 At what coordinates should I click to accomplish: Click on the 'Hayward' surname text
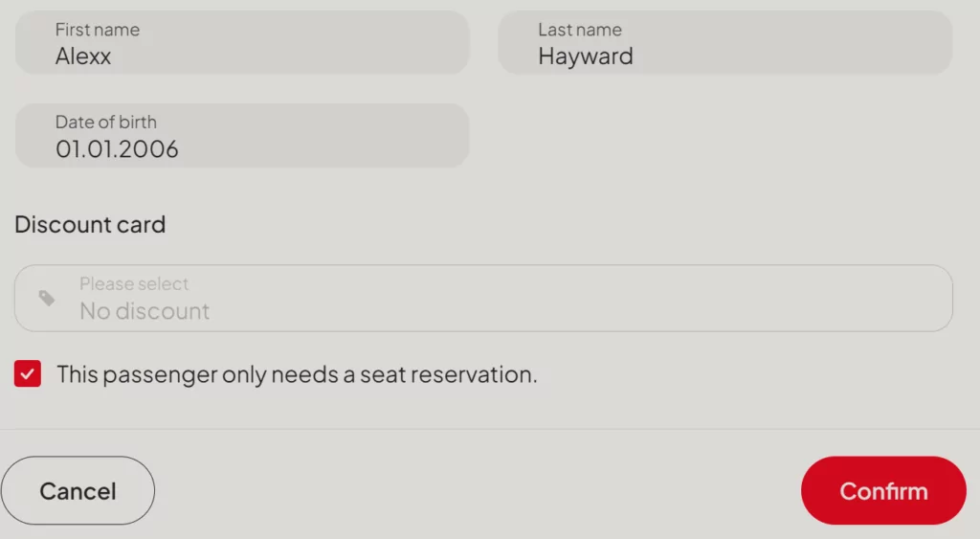[x=586, y=56]
